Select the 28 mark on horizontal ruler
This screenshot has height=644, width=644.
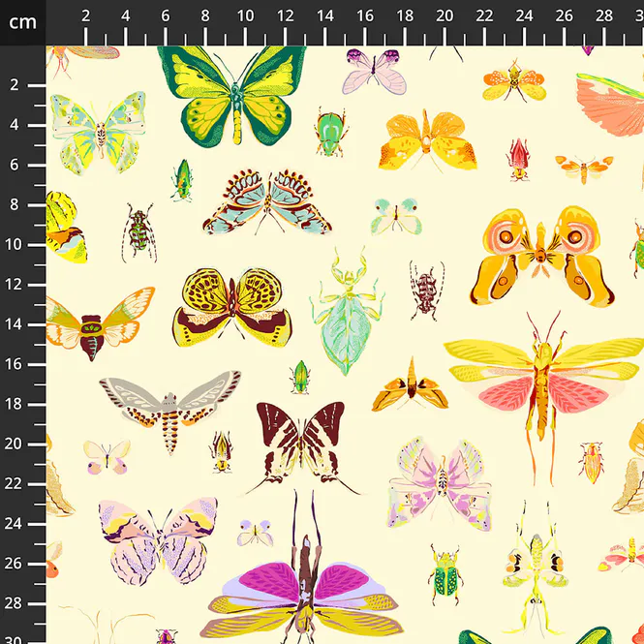click(603, 16)
